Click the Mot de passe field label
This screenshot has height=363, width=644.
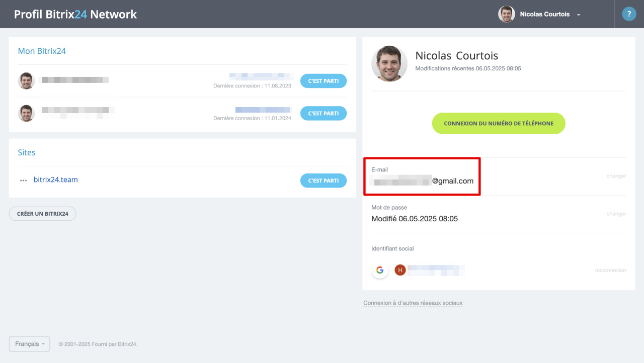point(389,207)
